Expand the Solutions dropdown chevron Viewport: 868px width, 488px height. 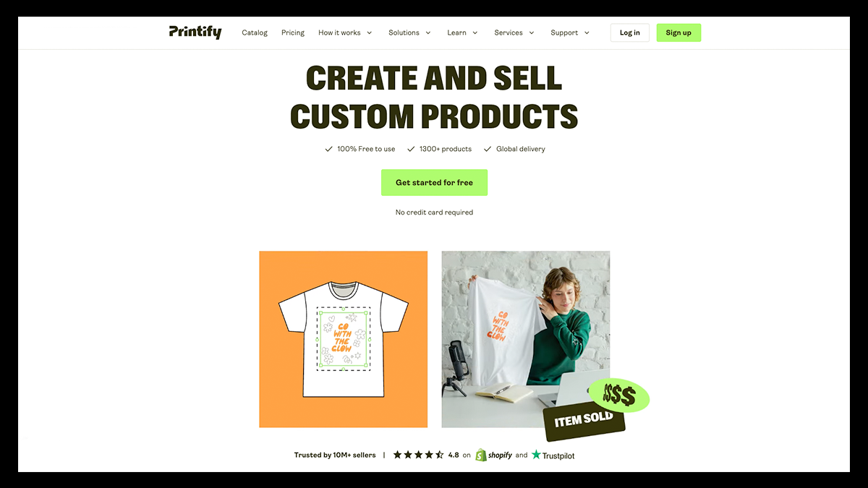428,33
